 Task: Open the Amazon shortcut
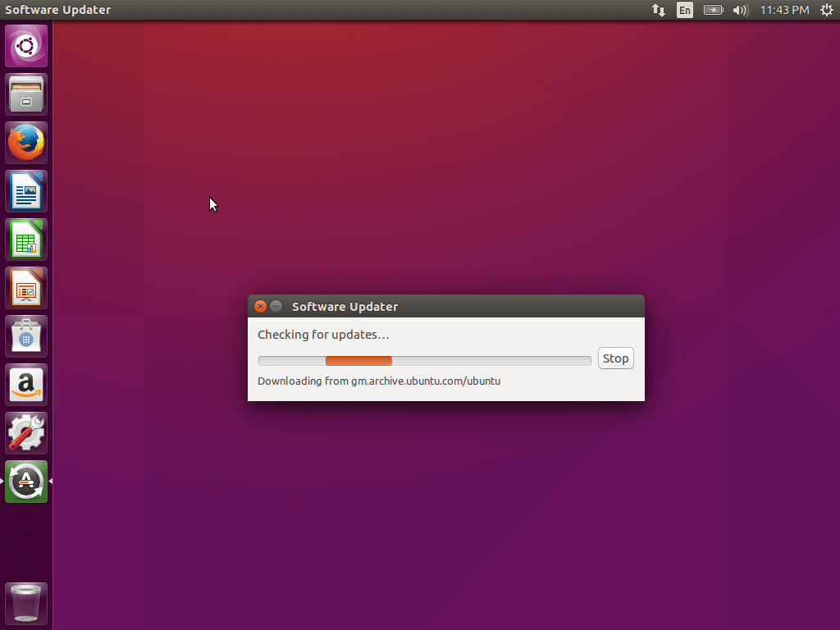[25, 384]
